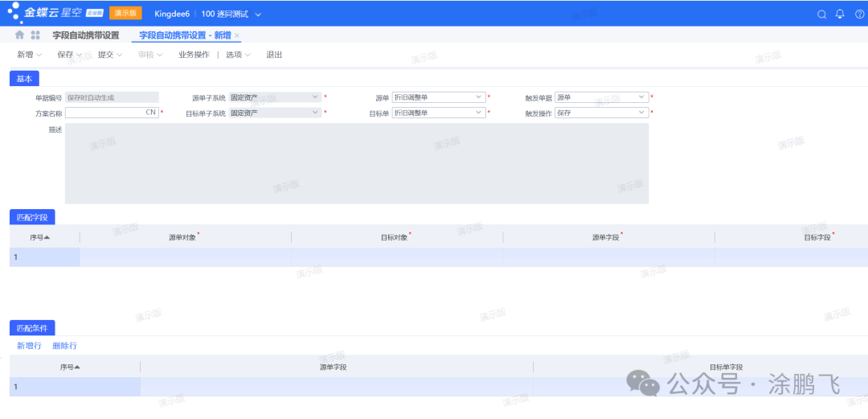Expand the organization switcher next to 100 逐同测试
868x419 pixels.
(258, 14)
